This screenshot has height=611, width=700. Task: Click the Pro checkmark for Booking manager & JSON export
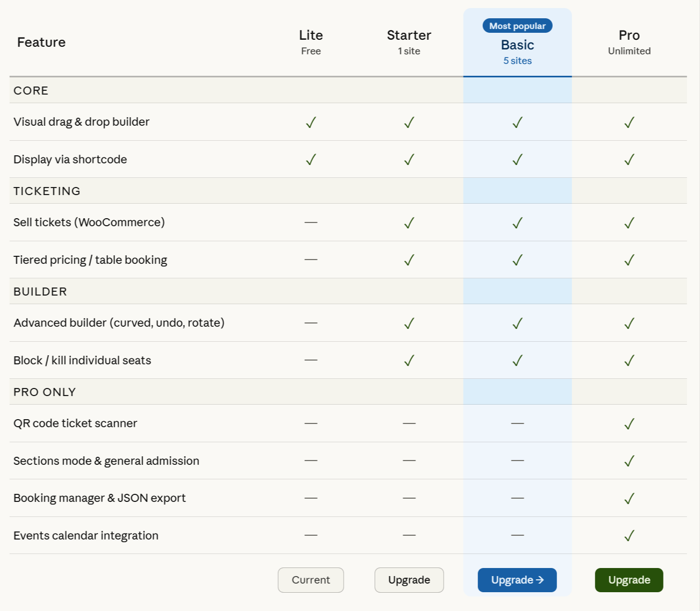pyautogui.click(x=629, y=499)
